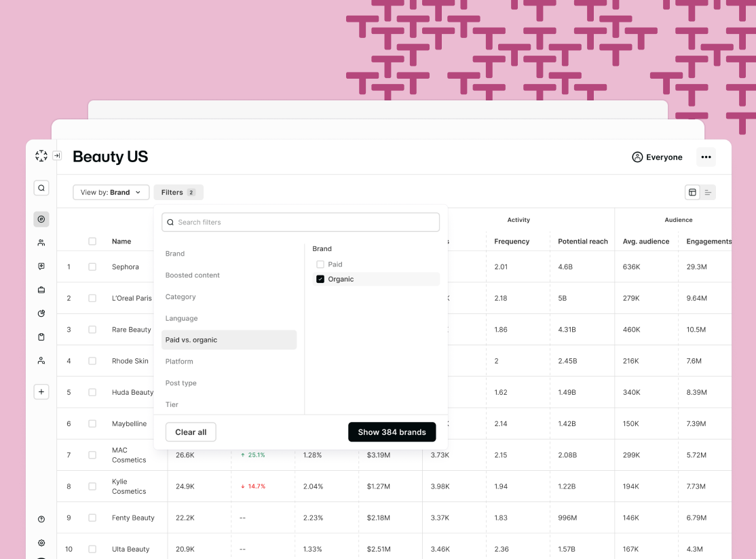The height and width of the screenshot is (559, 756).
Task: Click the Clear all button
Action: pyautogui.click(x=191, y=432)
